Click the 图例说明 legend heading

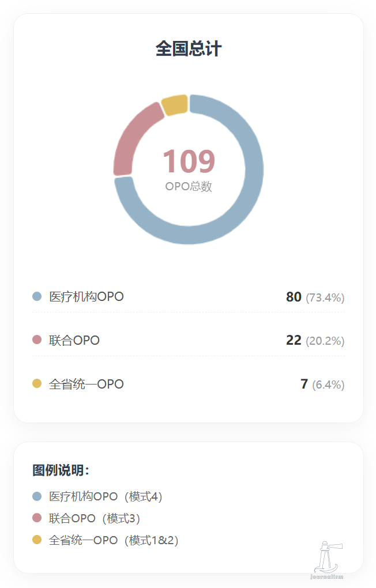[x=61, y=470]
